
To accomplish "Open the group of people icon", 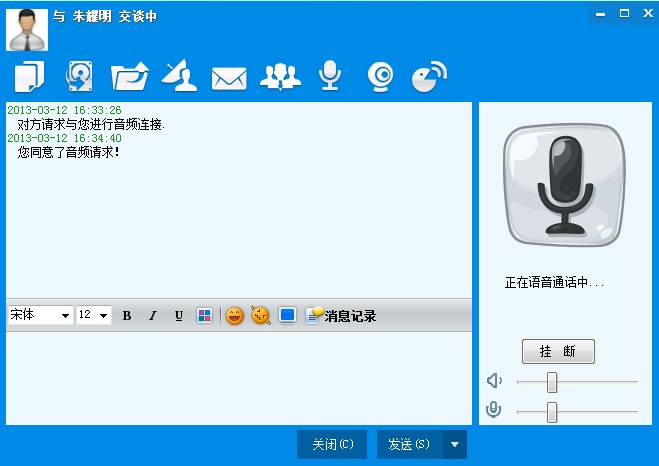I will click(280, 76).
